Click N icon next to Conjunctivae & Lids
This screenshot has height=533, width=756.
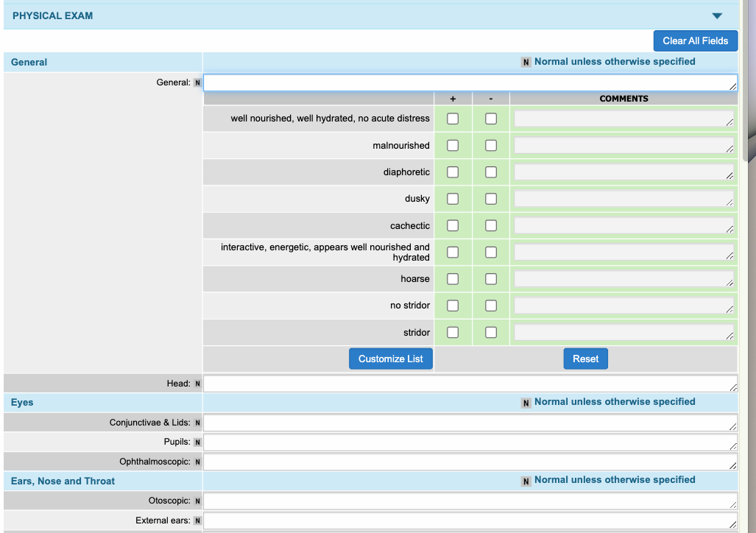coord(197,423)
